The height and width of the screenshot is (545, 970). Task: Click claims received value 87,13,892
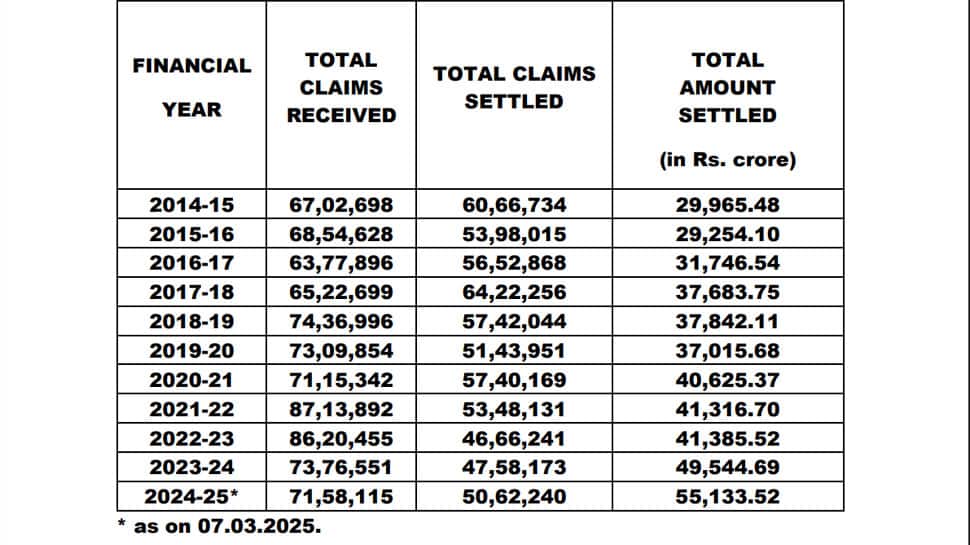pos(341,410)
